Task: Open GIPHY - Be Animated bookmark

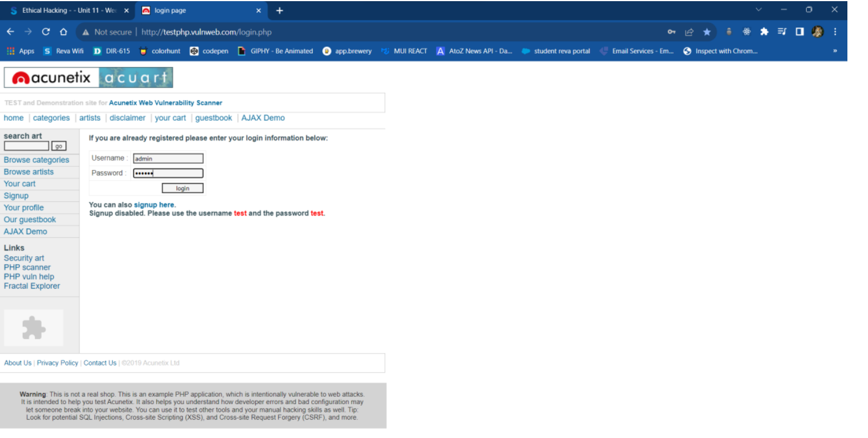Action: tap(276, 51)
